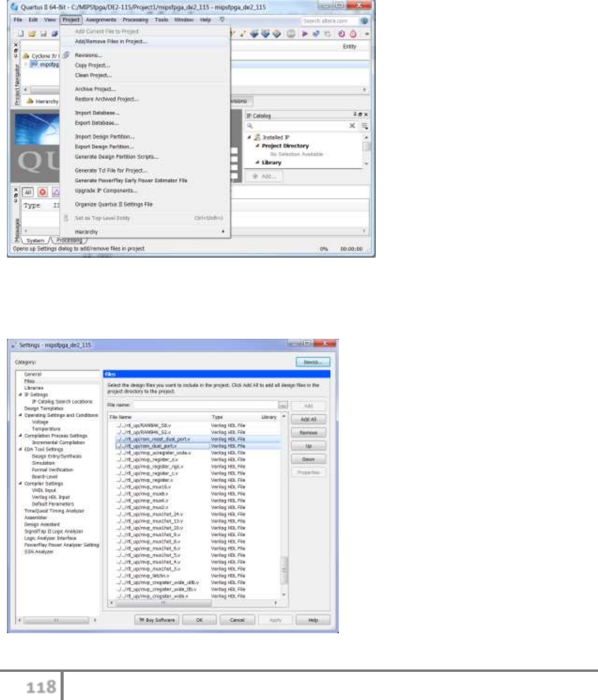
Task: Click the Buy Software button
Action: point(157,620)
